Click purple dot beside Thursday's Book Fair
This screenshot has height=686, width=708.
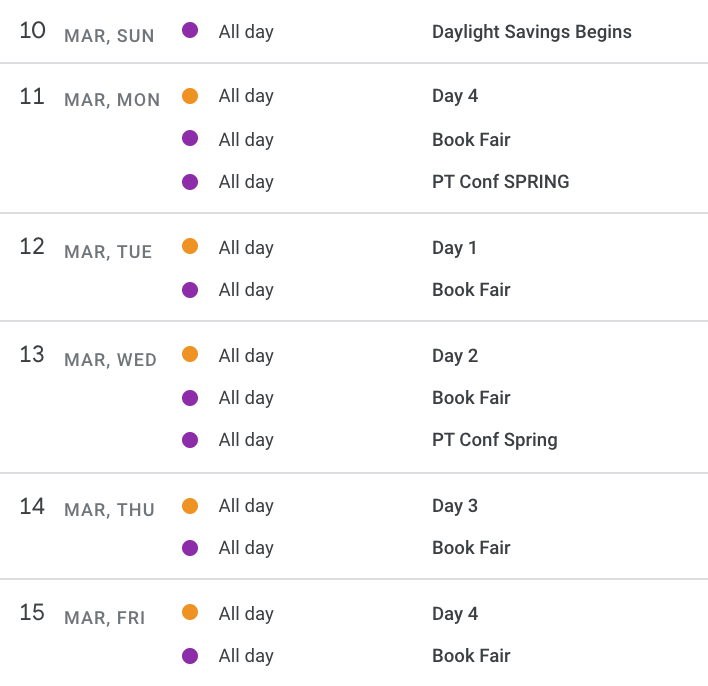click(190, 548)
